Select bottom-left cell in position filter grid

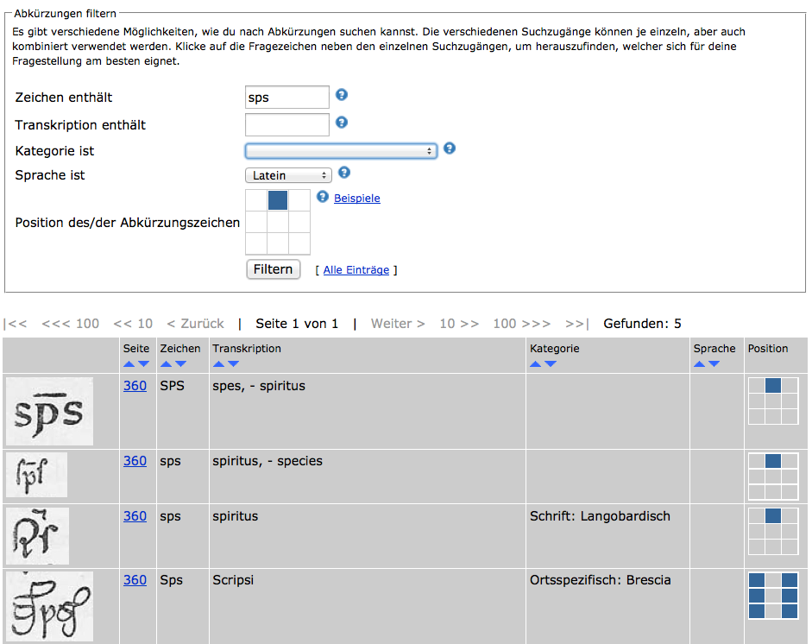(256, 243)
